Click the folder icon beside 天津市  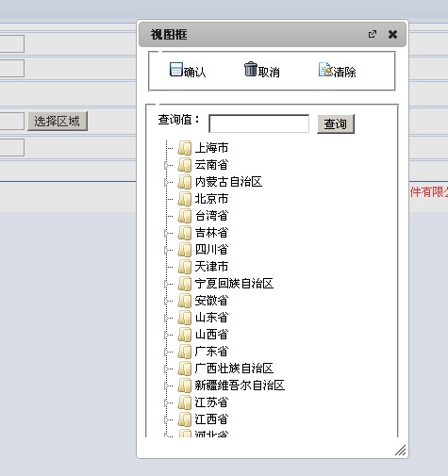[x=185, y=267]
